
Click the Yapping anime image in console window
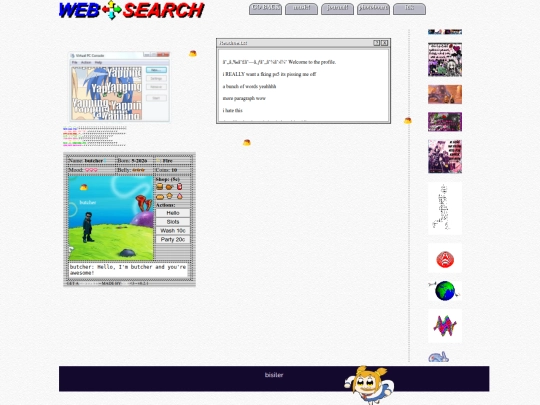pos(107,93)
